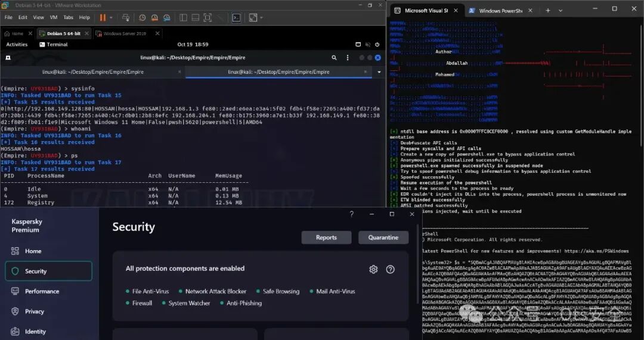Open help for protection components

(x=390, y=269)
